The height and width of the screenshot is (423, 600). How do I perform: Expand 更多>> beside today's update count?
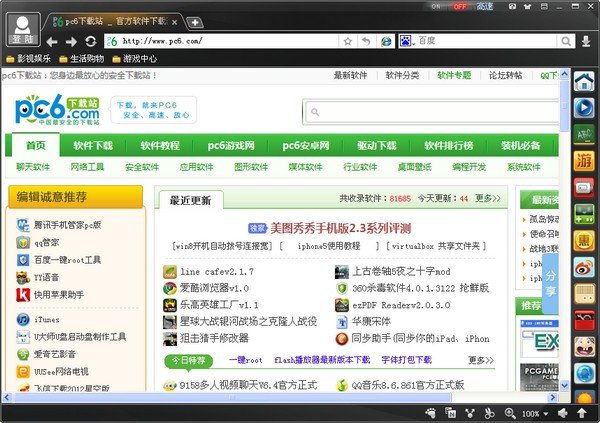tap(487, 198)
